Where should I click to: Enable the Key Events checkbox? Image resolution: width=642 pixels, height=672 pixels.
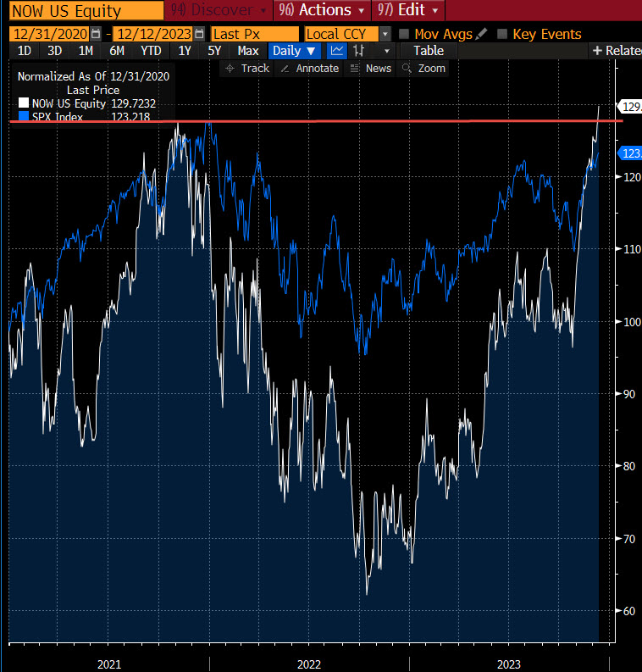click(x=502, y=34)
